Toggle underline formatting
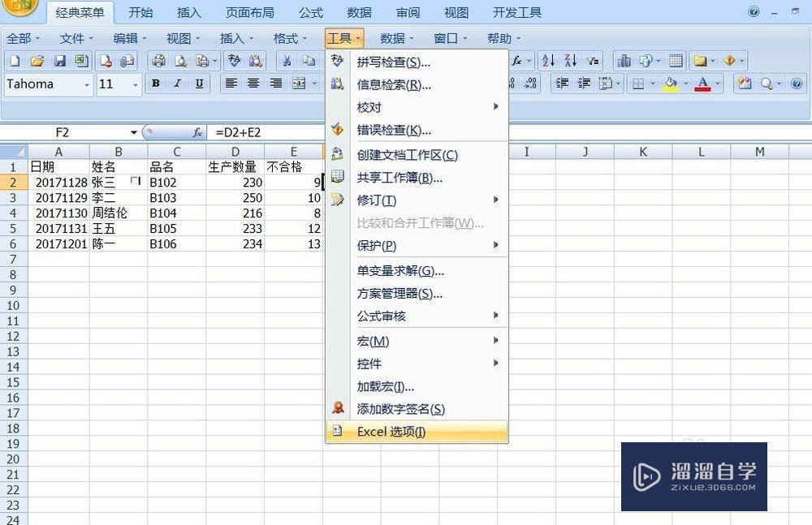The image size is (812, 525). (197, 84)
